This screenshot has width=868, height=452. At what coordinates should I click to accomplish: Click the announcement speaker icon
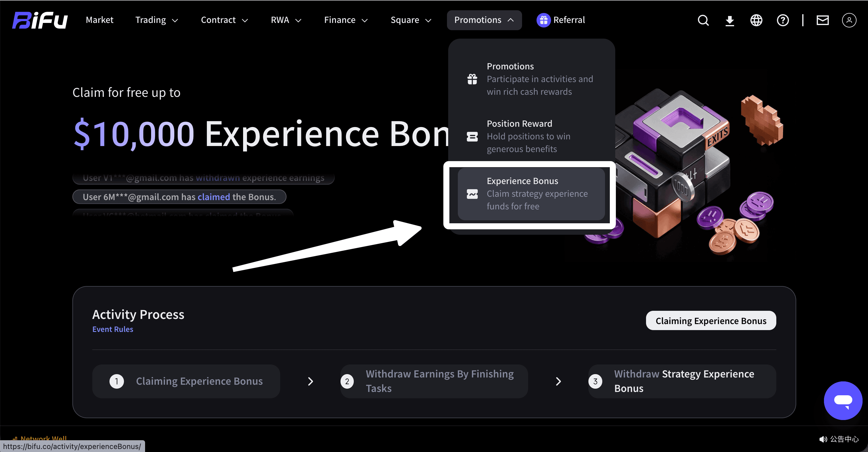pos(822,439)
